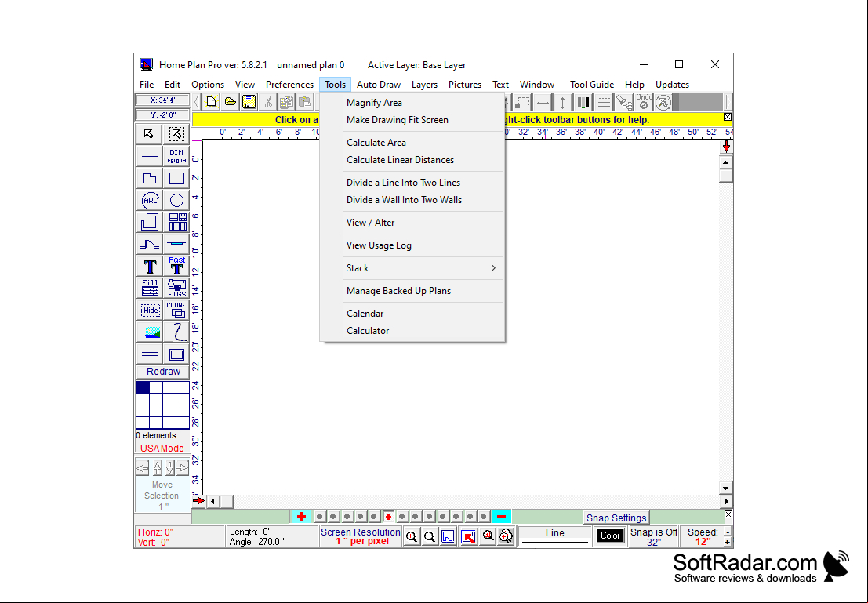This screenshot has width=868, height=603.
Task: Choose the freehand curve tool
Action: pos(176,332)
